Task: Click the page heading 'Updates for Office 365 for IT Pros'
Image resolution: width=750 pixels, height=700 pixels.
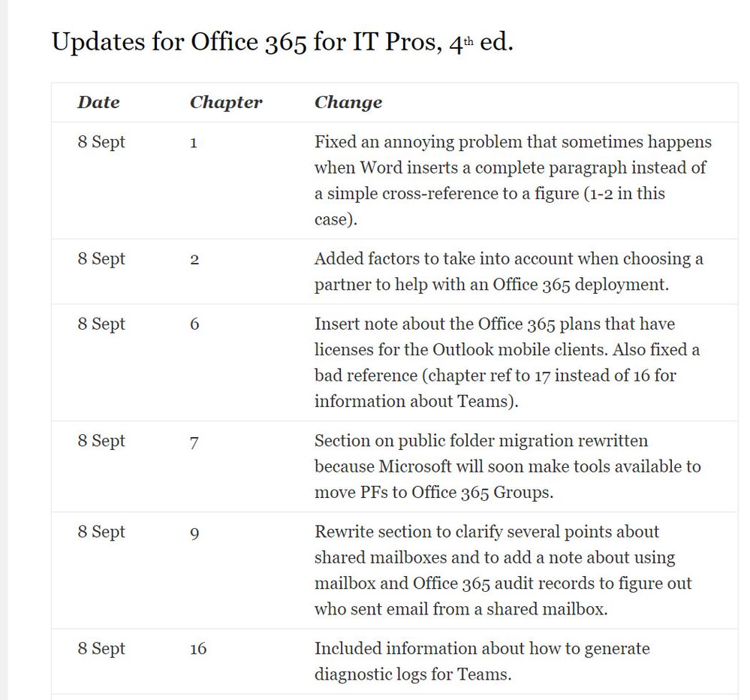Action: coord(282,42)
